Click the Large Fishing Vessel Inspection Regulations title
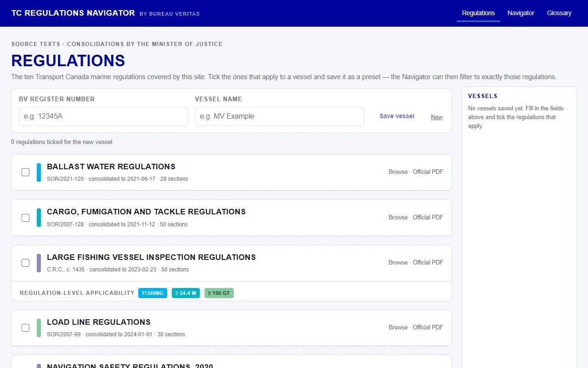The width and height of the screenshot is (588, 368). 151,257
